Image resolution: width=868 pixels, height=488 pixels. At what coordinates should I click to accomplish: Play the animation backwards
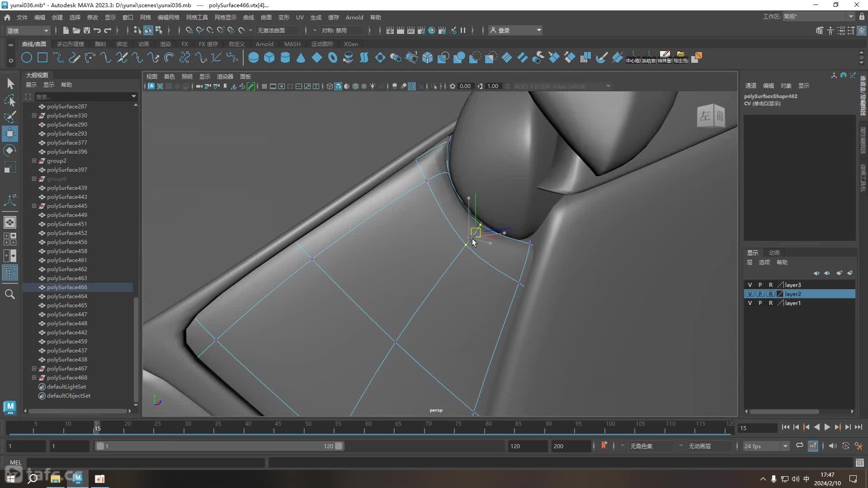pyautogui.click(x=817, y=427)
